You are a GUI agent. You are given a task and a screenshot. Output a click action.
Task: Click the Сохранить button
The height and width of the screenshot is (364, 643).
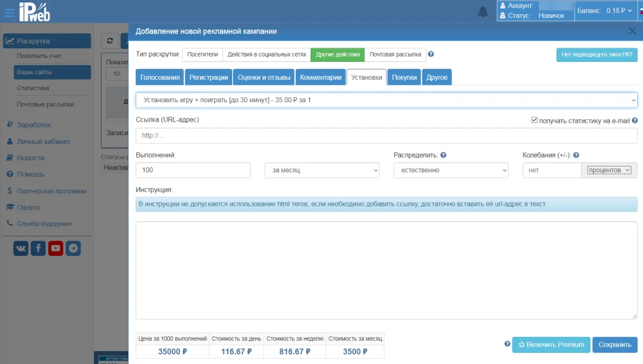click(x=615, y=345)
